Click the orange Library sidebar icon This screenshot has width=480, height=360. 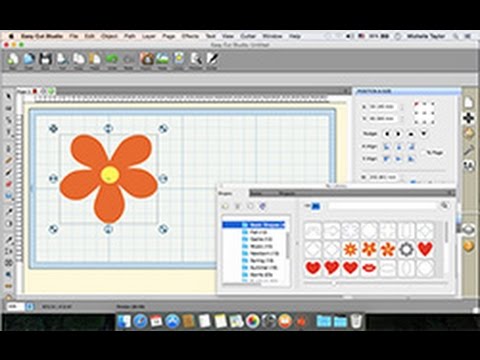pos(469,246)
